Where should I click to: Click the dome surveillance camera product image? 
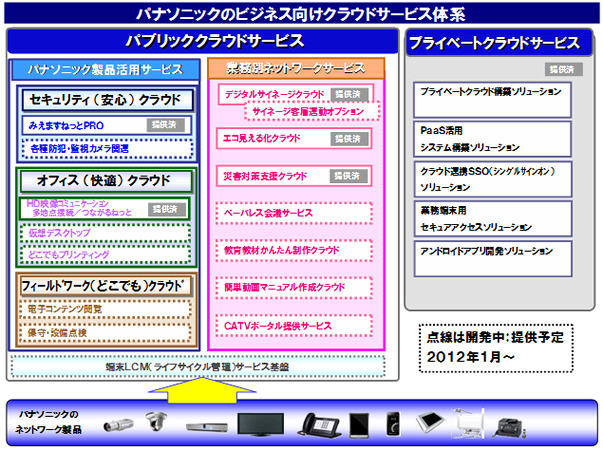(157, 421)
